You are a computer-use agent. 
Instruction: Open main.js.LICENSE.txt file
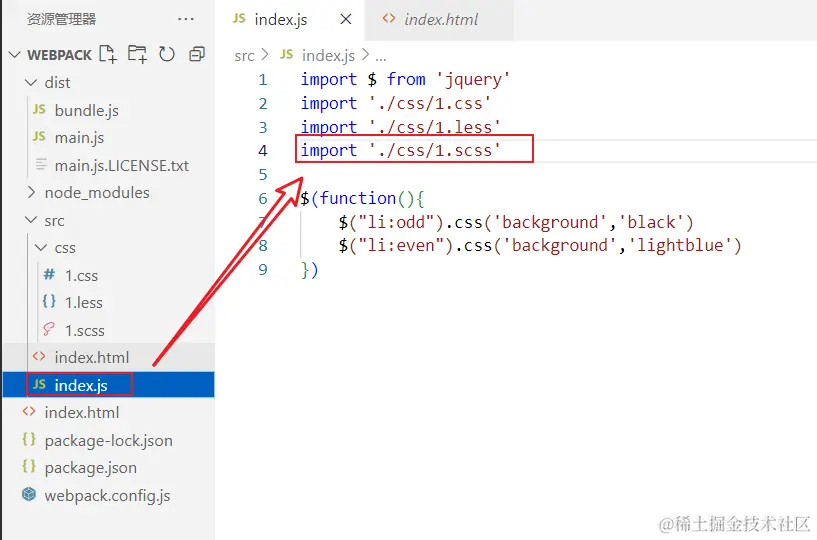(x=121, y=165)
